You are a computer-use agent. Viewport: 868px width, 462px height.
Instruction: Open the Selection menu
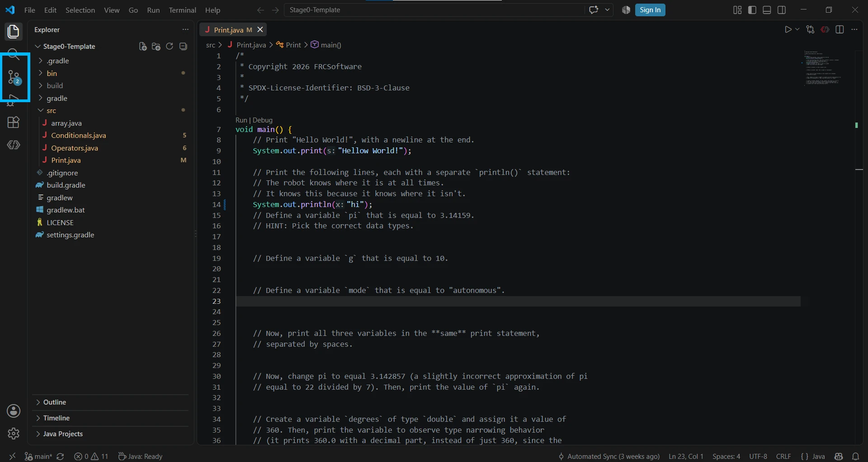(80, 10)
